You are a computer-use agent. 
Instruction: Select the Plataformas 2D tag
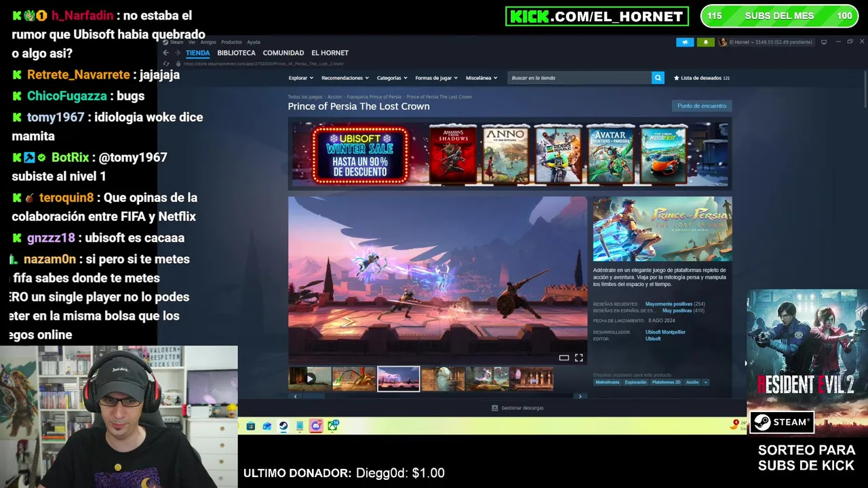(666, 382)
